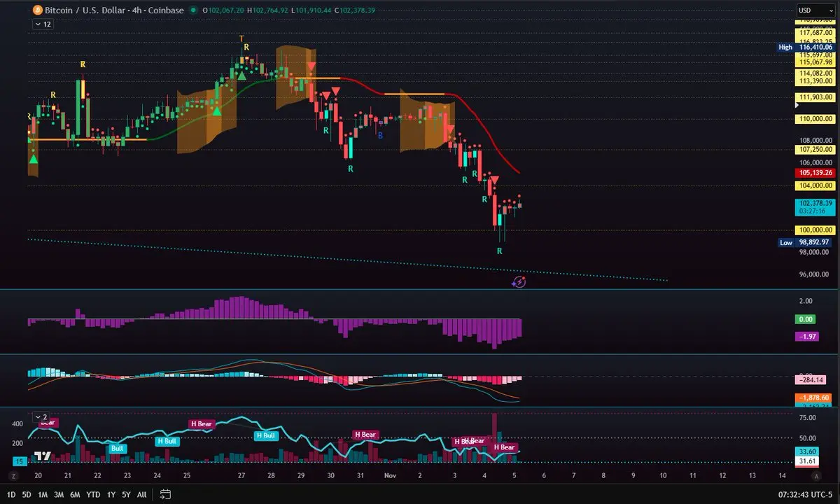Click the TradingView logo watermark icon
Viewport: 840px width, 504px height.
(43, 456)
